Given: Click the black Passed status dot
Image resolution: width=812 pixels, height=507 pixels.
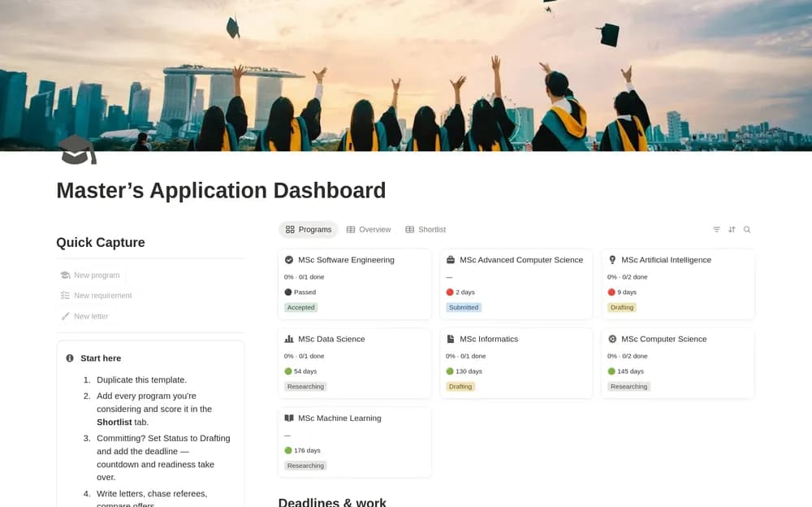Looking at the screenshot, I should pos(288,292).
